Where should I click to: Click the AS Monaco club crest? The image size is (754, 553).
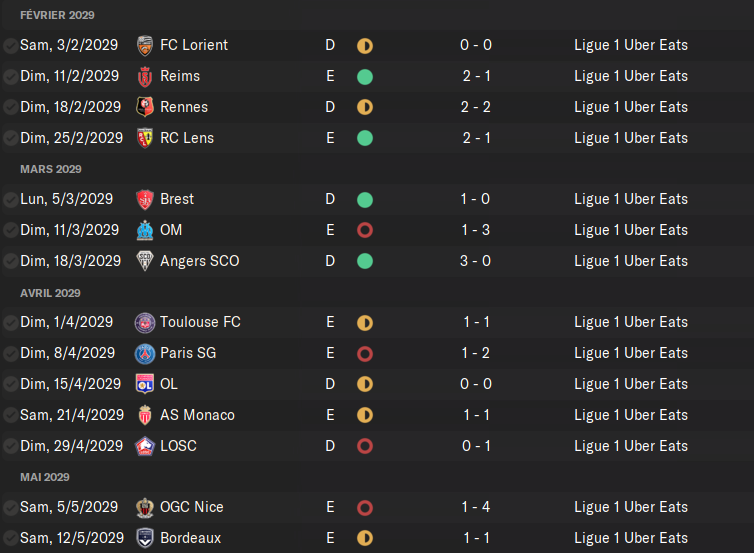click(x=145, y=415)
